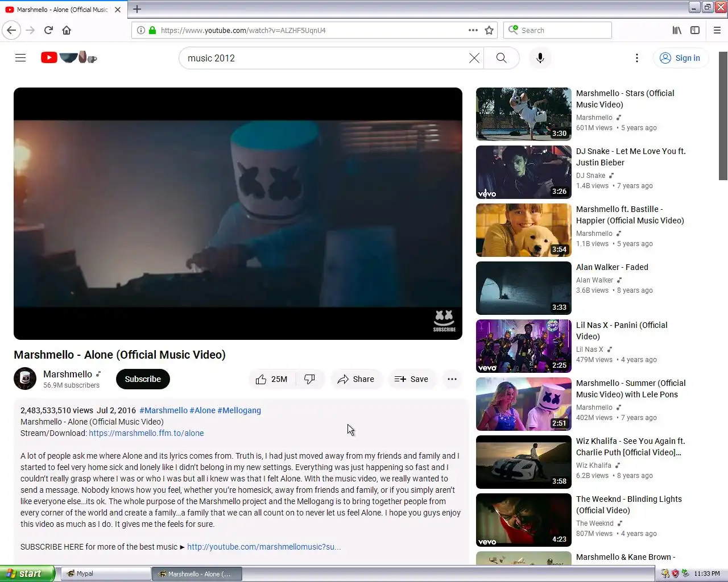Open YouTube settings three-dot menu
The height and width of the screenshot is (582, 728).
pos(637,58)
